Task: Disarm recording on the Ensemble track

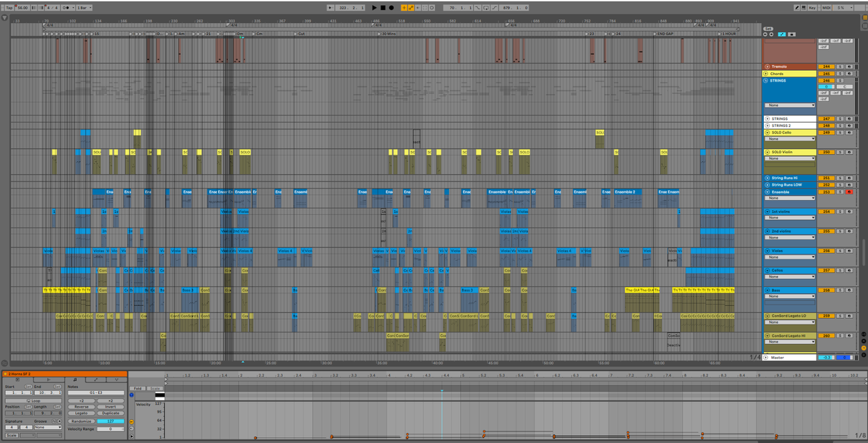Action: pos(850,192)
